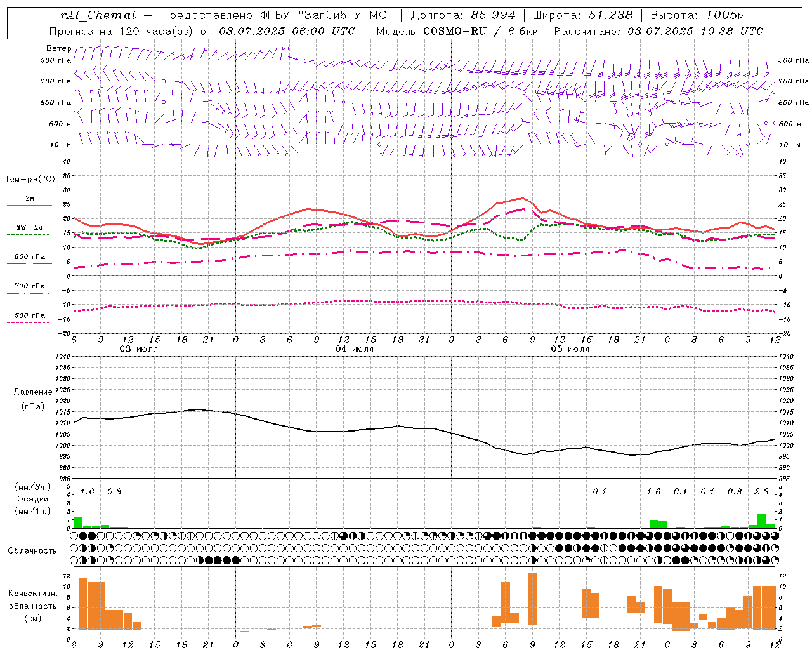Click the dotted pink line sample under legend 500 гПа
Image resolution: width=812 pixels, height=650 pixels.
click(29, 322)
